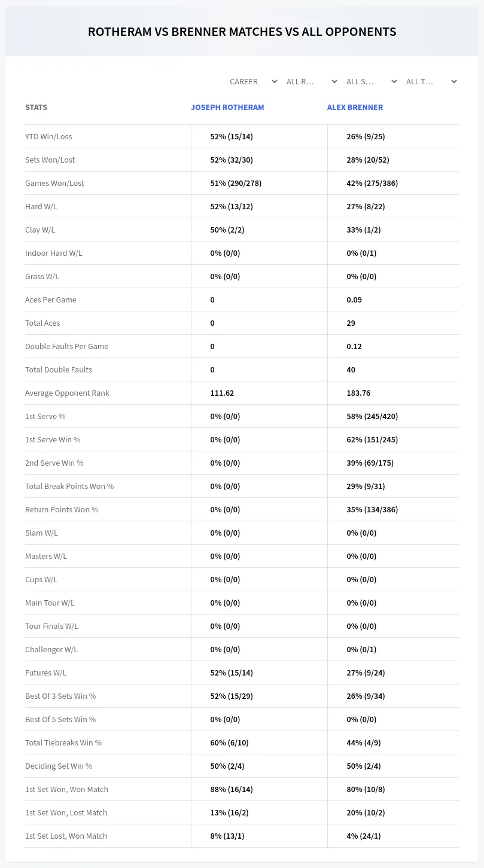Click the STATS column header
484x868 pixels.
point(36,108)
